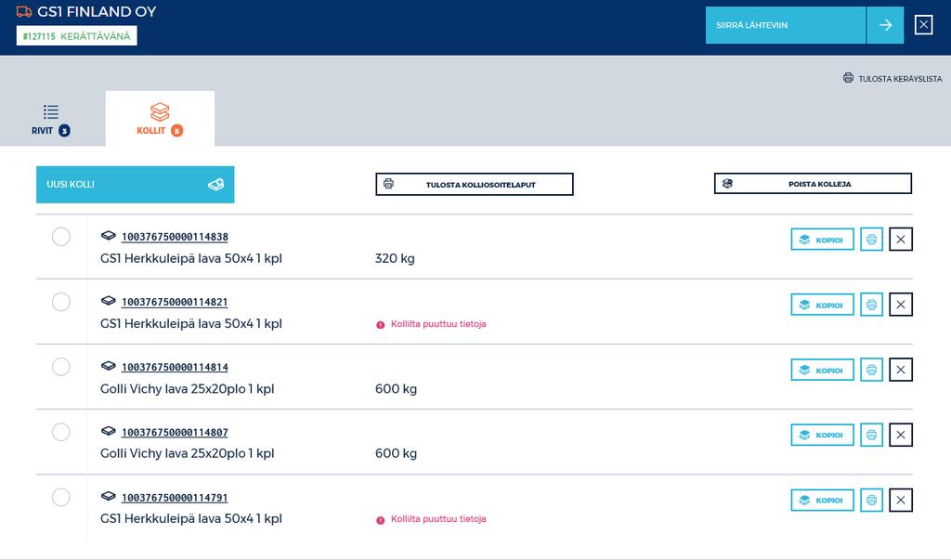The width and height of the screenshot is (951, 560).
Task: Click description text under package 100376750000114791
Action: 191,519
